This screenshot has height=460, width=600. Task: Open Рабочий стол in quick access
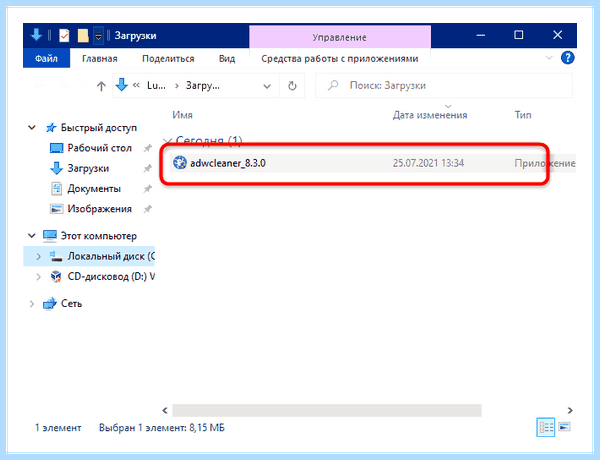coord(99,148)
